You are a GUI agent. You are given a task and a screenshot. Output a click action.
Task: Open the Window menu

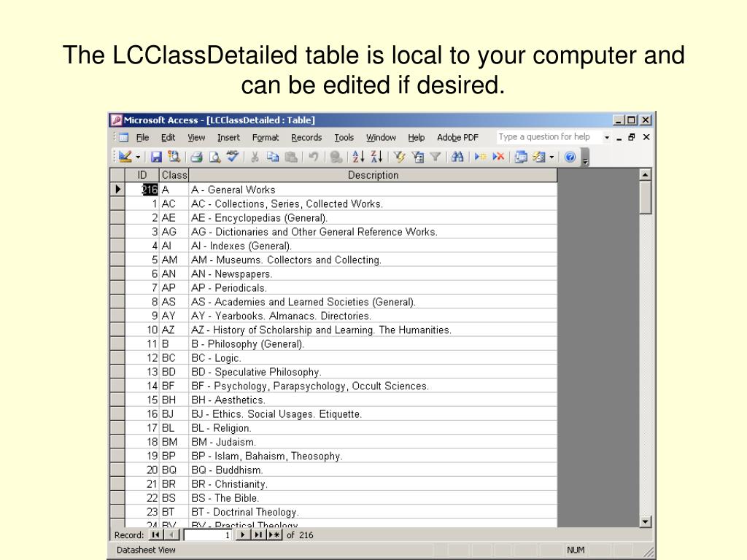[381, 137]
